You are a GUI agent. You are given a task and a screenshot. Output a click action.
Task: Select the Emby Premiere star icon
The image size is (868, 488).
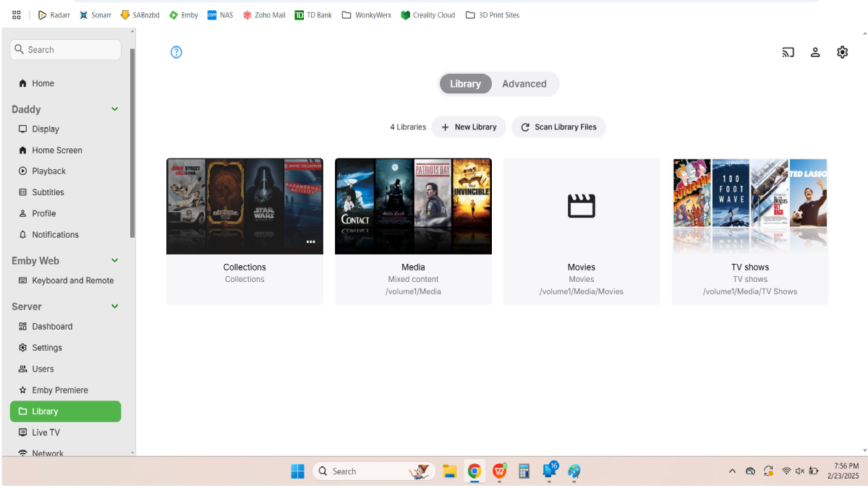coord(24,390)
